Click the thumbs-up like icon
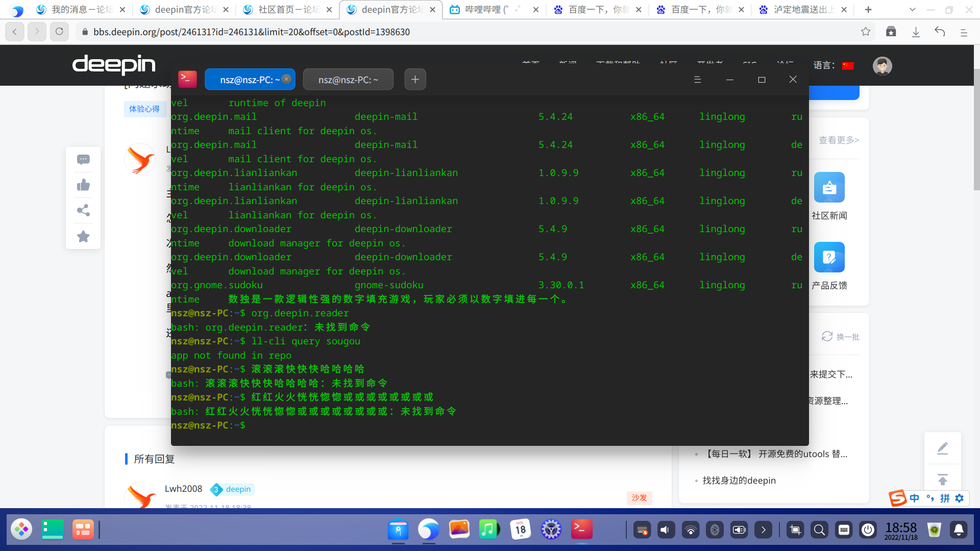This screenshot has width=980, height=551. point(83,185)
